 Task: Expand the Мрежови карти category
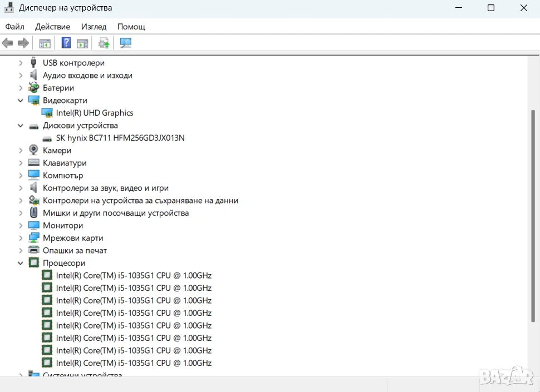[x=21, y=238]
